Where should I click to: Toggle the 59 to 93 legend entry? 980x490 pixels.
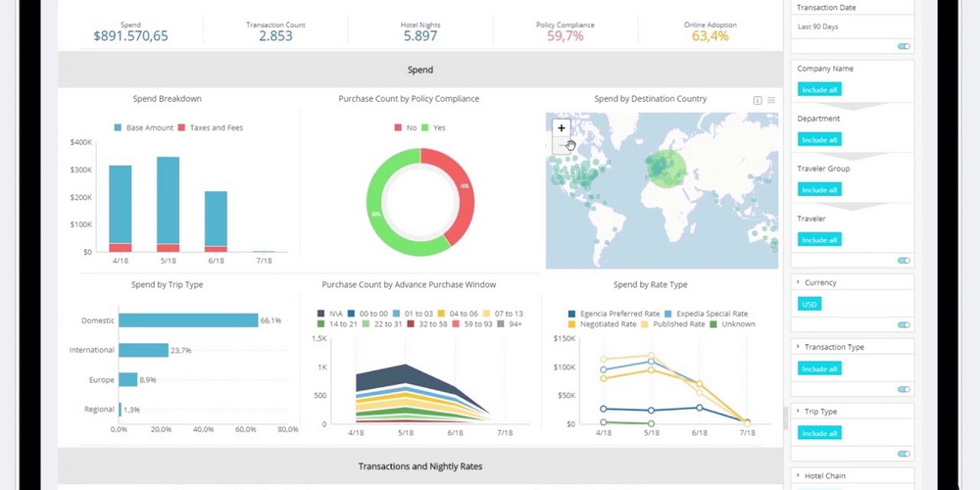472,323
